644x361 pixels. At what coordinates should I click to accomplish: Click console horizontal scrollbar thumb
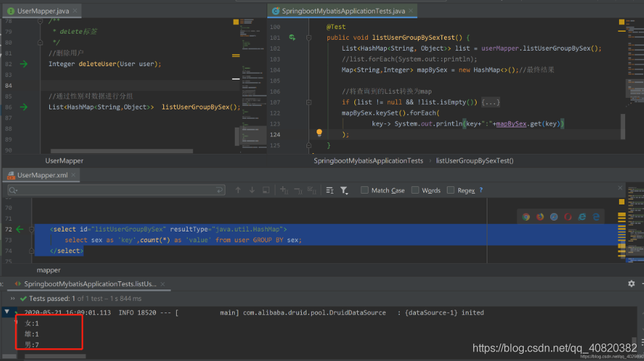click(55, 356)
